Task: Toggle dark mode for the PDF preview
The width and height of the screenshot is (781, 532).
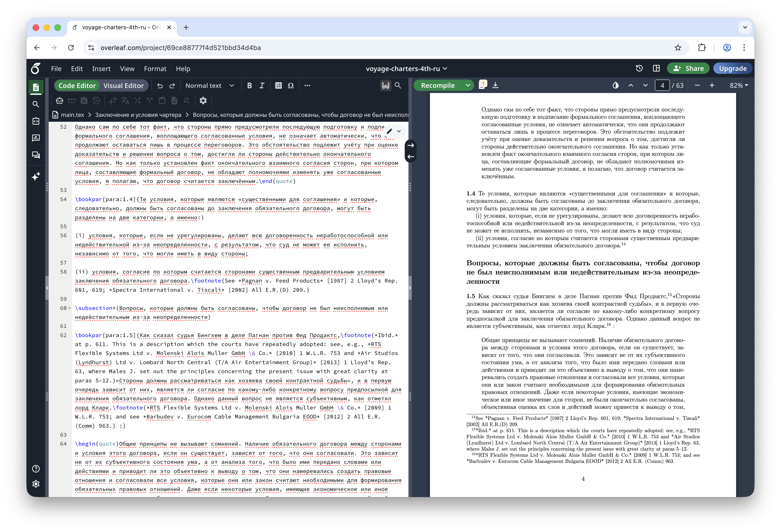Action: (615, 85)
